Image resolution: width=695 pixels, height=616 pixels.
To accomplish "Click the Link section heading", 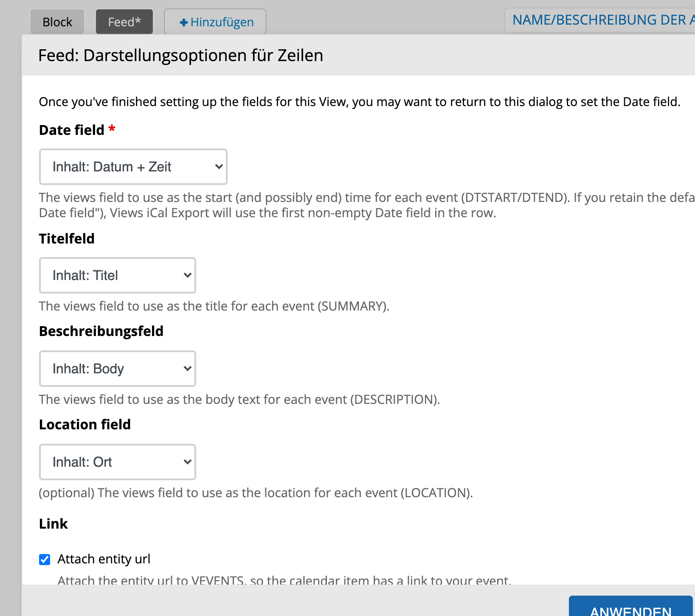I will tap(53, 524).
